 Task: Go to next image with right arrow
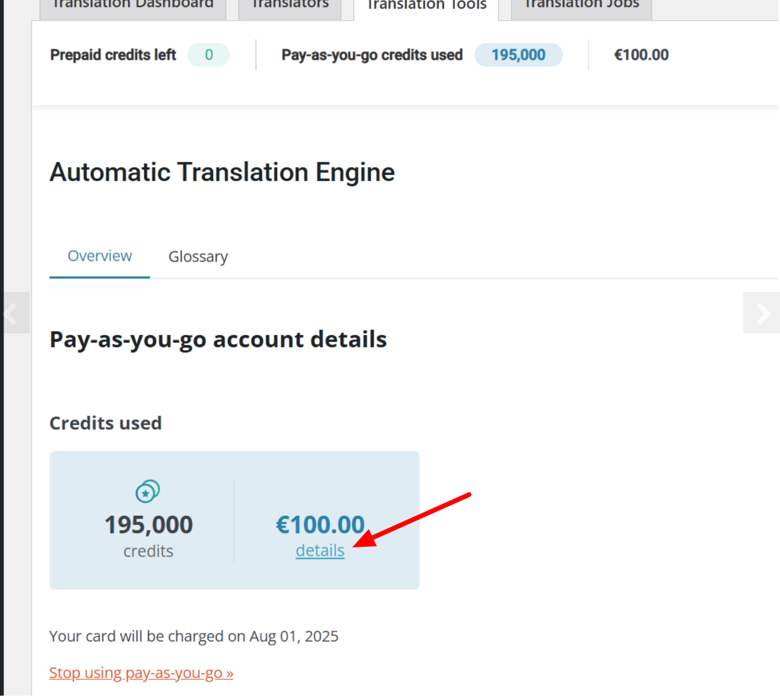[762, 313]
